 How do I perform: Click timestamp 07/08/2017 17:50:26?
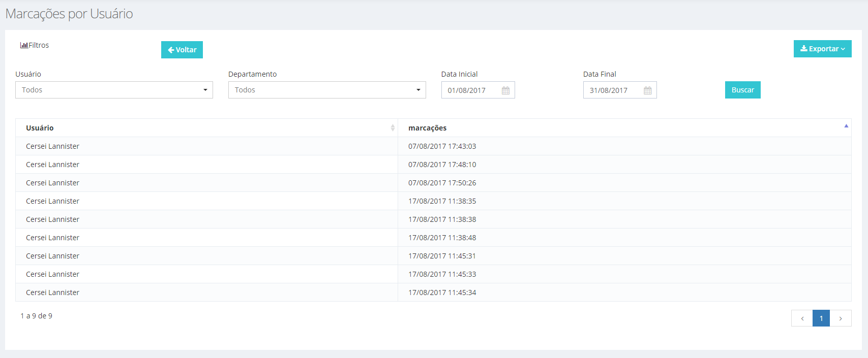pyautogui.click(x=442, y=183)
